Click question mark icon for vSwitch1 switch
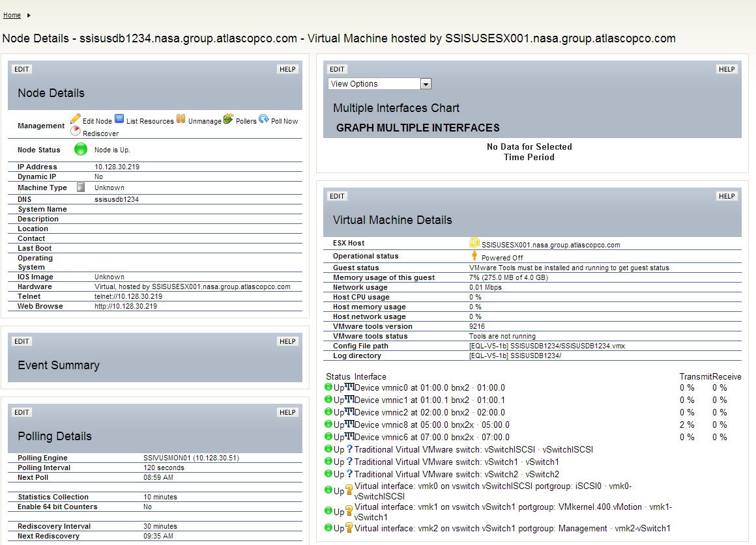This screenshot has height=545, width=756. click(349, 461)
